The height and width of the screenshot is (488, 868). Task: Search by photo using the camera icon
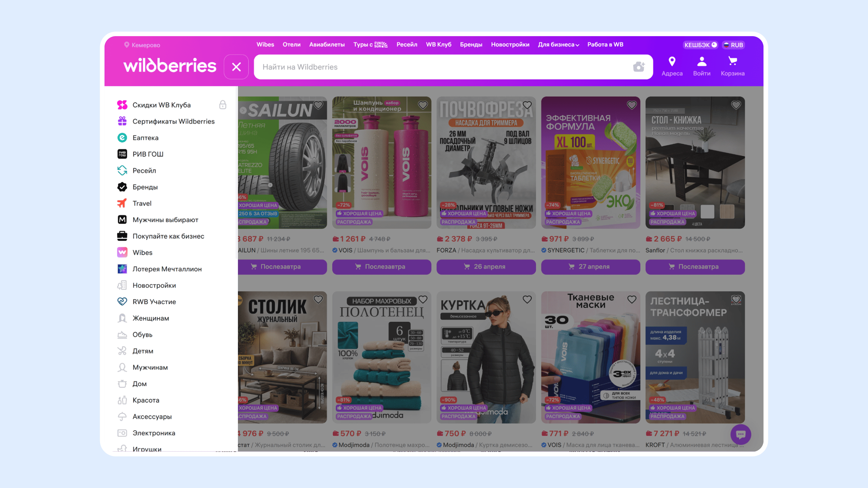(x=639, y=67)
